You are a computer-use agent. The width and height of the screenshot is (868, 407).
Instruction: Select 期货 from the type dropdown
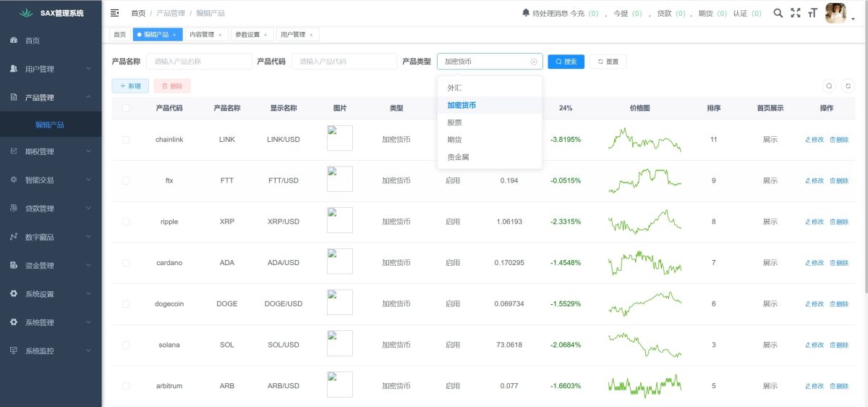[490, 140]
